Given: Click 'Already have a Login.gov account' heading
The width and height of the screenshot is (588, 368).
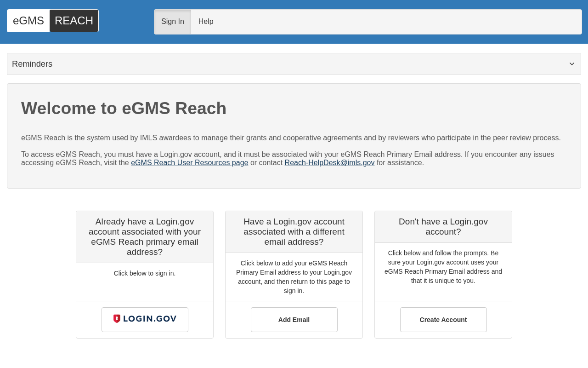Looking at the screenshot, I should [x=145, y=237].
